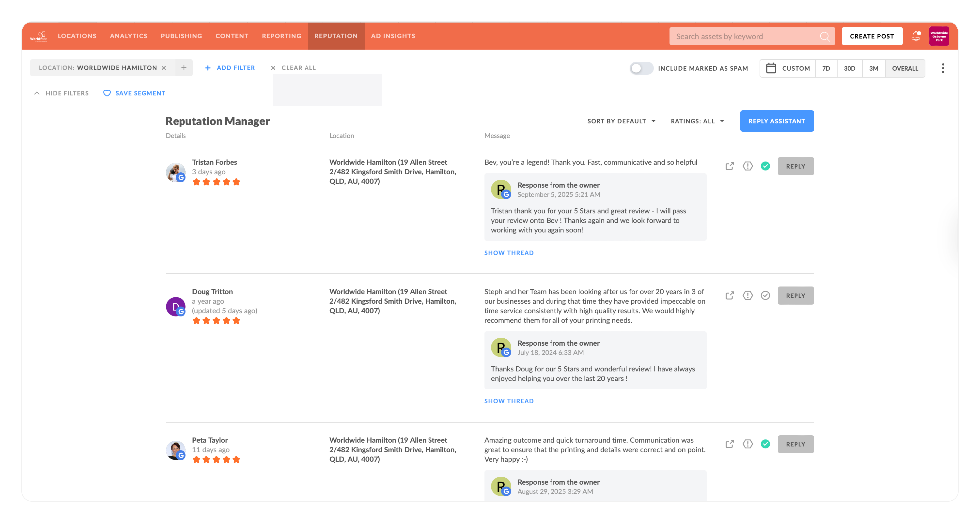Open Peta Taylor review in external link
This screenshot has width=980, height=523.
(729, 444)
